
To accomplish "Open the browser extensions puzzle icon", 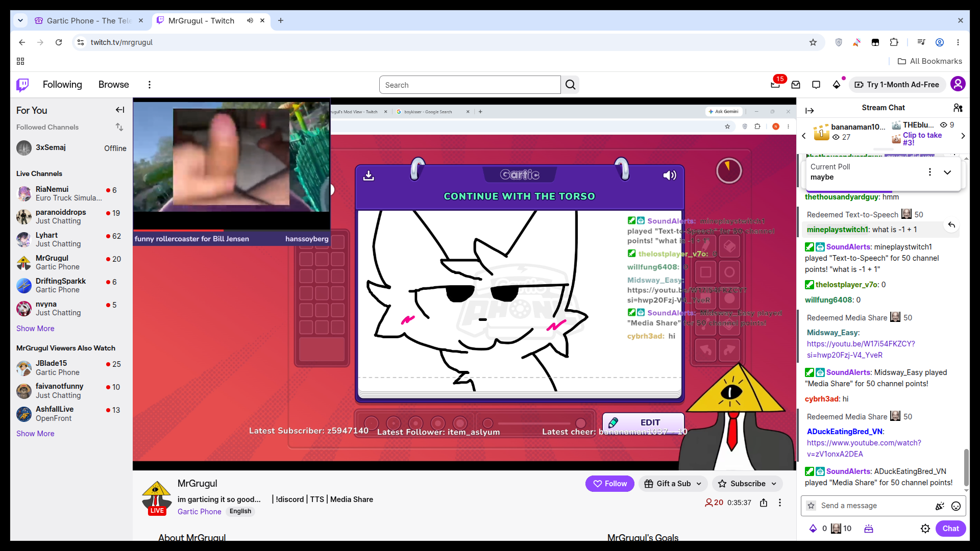I will pyautogui.click(x=894, y=42).
